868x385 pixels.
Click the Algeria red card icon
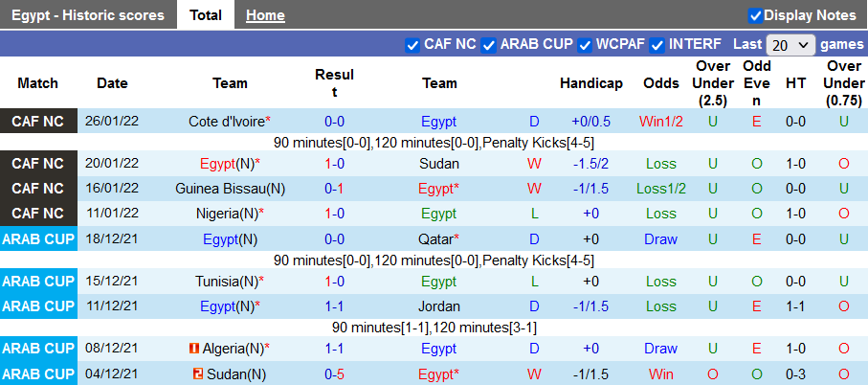pos(194,349)
